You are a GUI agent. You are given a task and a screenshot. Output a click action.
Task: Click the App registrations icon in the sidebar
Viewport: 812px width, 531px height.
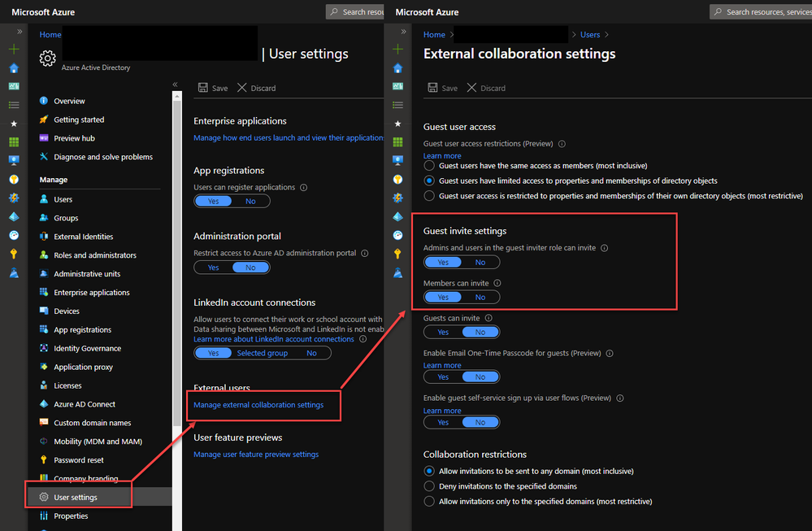pyautogui.click(x=44, y=329)
